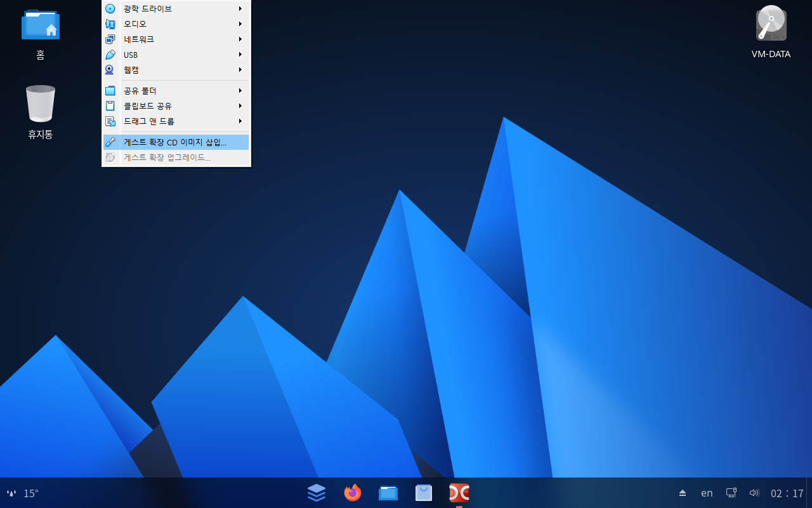Click the guest additions wrench icon

tap(110, 142)
